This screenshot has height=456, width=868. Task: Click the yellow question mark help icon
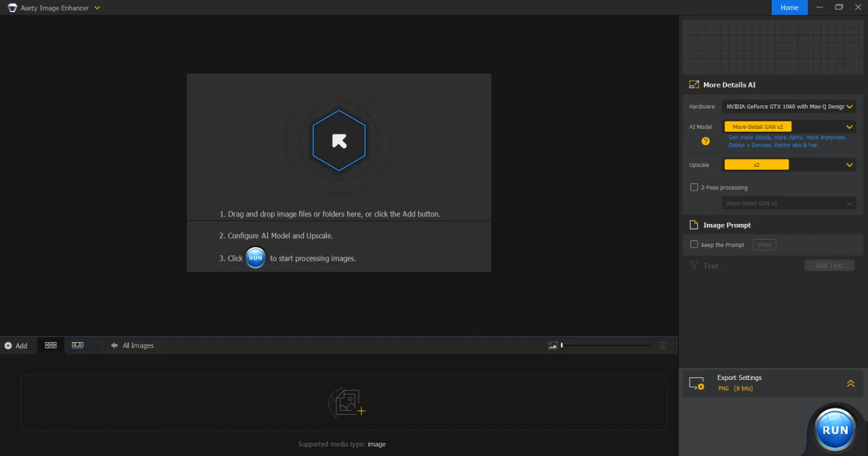[x=705, y=141]
